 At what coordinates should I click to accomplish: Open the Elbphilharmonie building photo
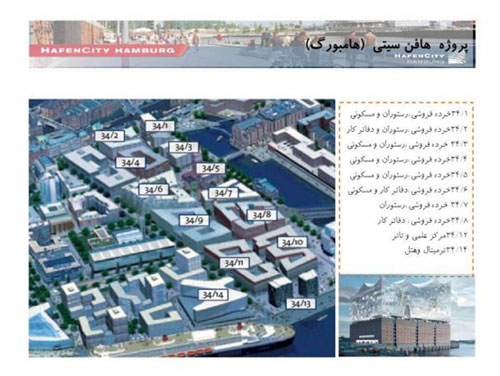click(407, 317)
